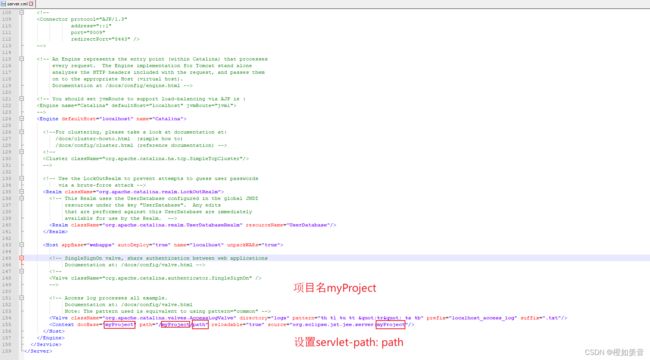Screen dimensions: 650x360
Task: Click the closing </Host> tag
Action: (x=53, y=331)
